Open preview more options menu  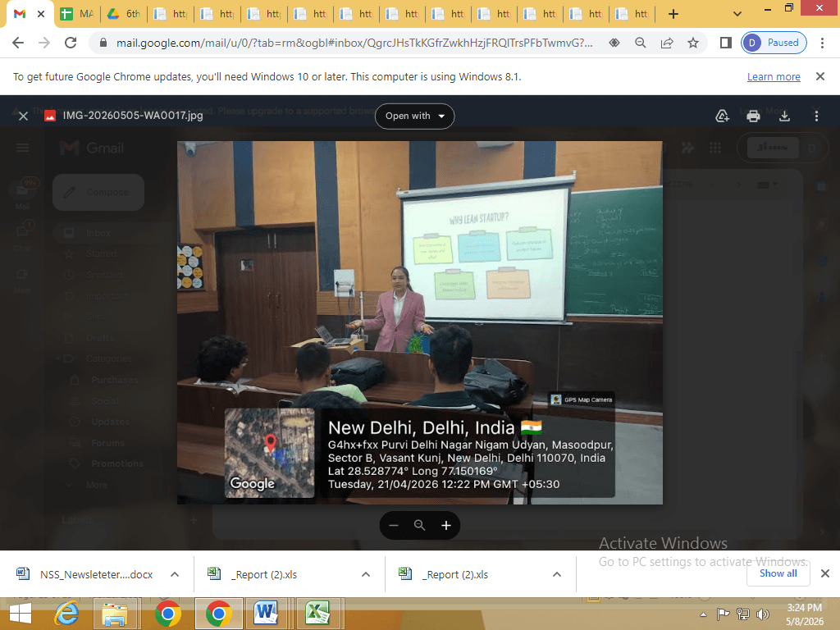(816, 116)
